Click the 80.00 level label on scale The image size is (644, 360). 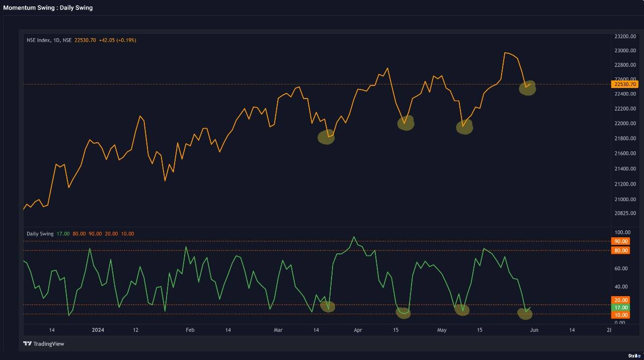pyautogui.click(x=621, y=250)
